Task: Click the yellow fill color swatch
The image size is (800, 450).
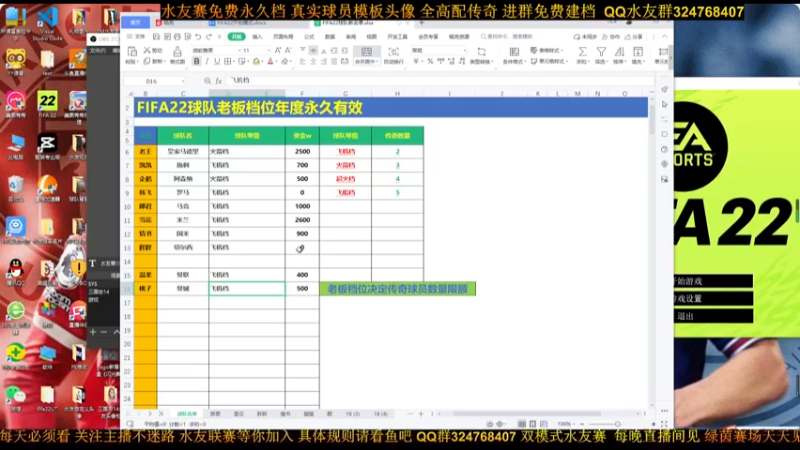Action: coord(256,62)
